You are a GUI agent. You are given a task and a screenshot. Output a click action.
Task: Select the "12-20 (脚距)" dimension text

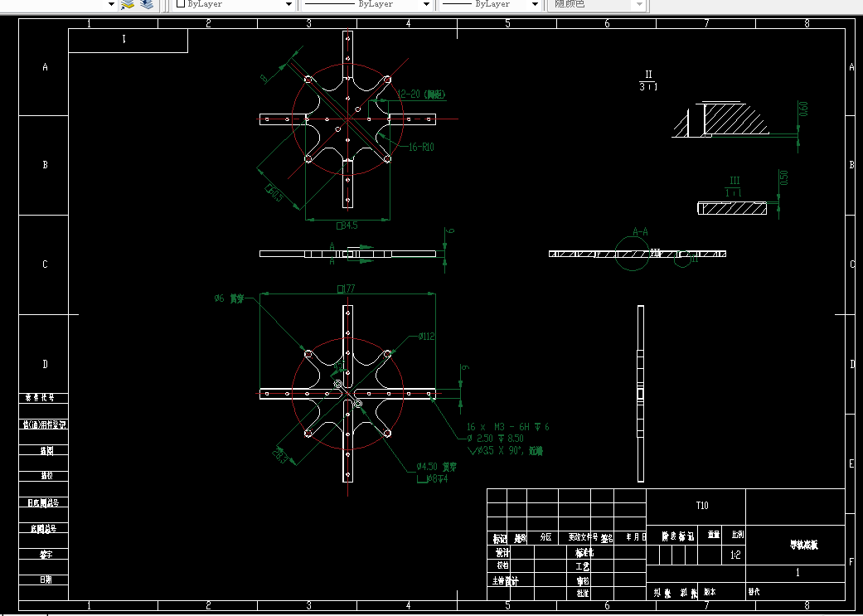421,95
